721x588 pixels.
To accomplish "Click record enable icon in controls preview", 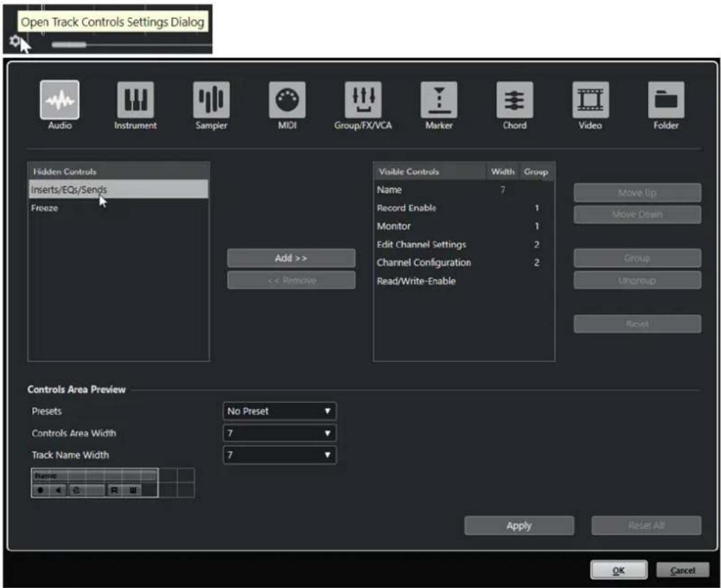I will pos(40,490).
